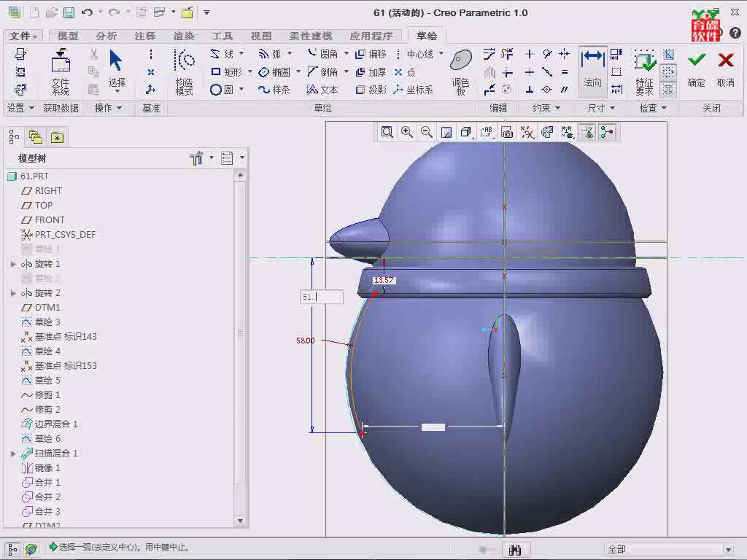The image size is (747, 560).
Task: Switch to the Folder Browser panel
Action: tap(36, 138)
